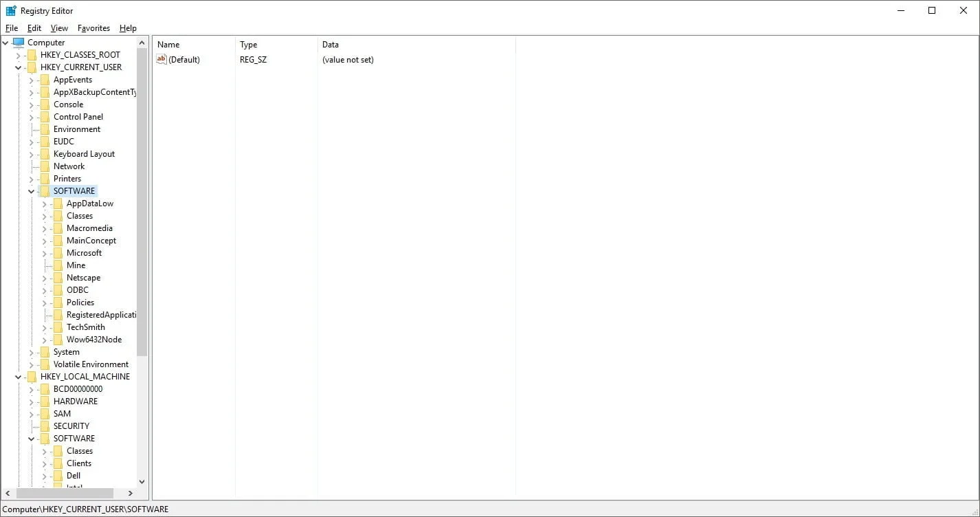Click the Microsoft key folder icon

[x=57, y=252]
